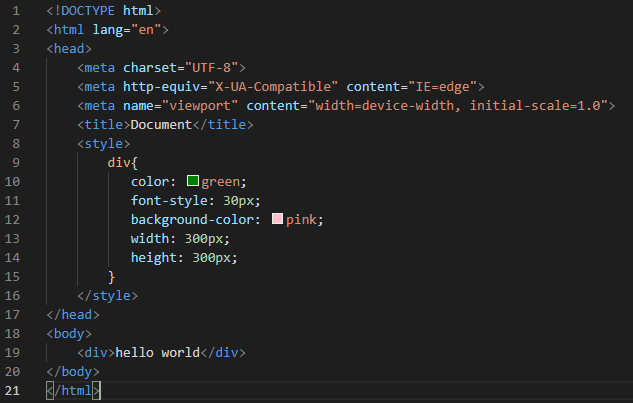Screen dimensions: 633x403
Task: Click the "viewport" name value
Action: [199, 106]
